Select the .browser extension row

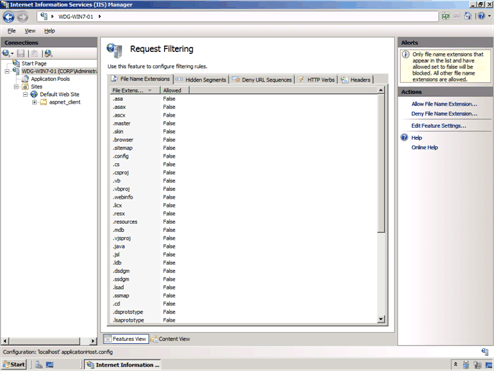coord(244,140)
